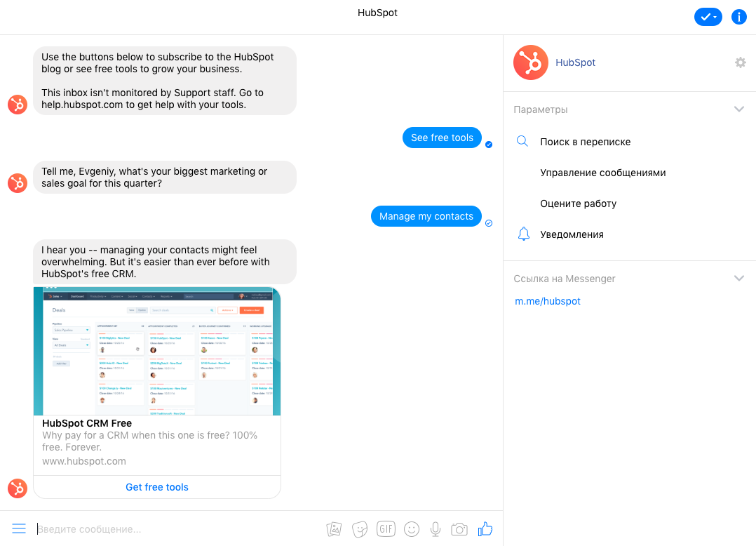Viewport: 756px width, 546px height.
Task: Click the Параметры section header
Action: [541, 109]
